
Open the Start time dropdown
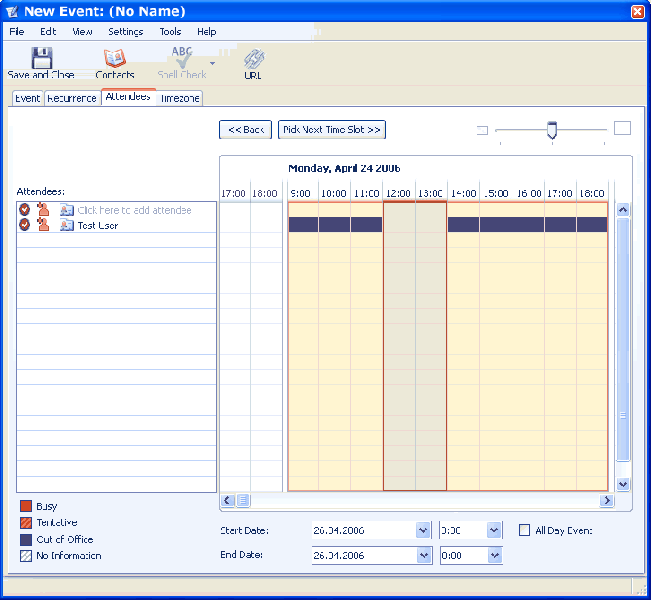tap(494, 530)
